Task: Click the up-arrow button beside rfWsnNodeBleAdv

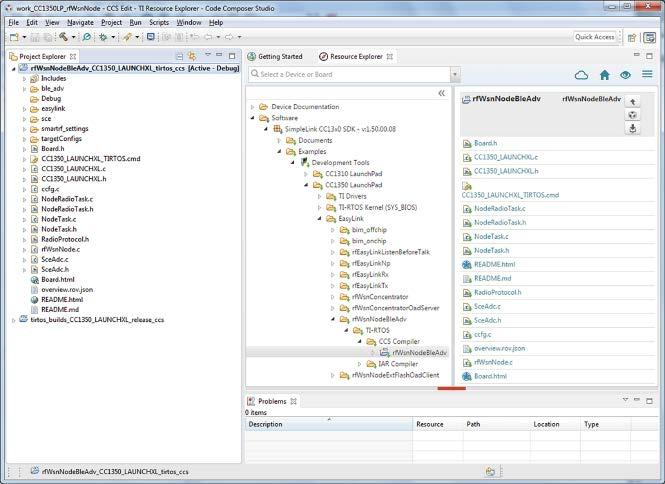Action: [x=633, y=102]
